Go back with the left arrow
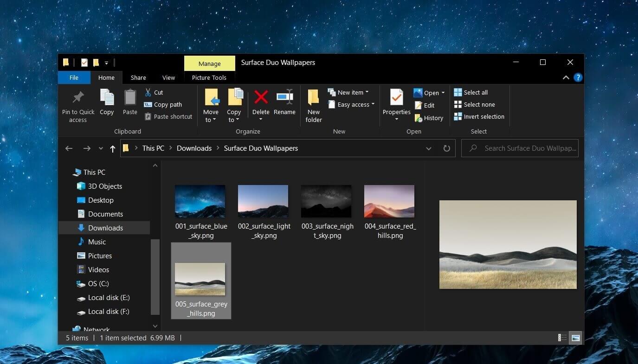 69,148
